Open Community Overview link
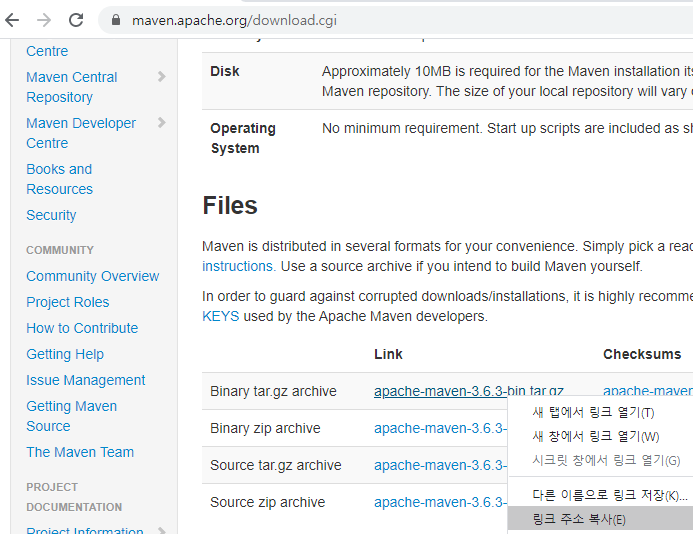693x534 pixels. coord(92,276)
